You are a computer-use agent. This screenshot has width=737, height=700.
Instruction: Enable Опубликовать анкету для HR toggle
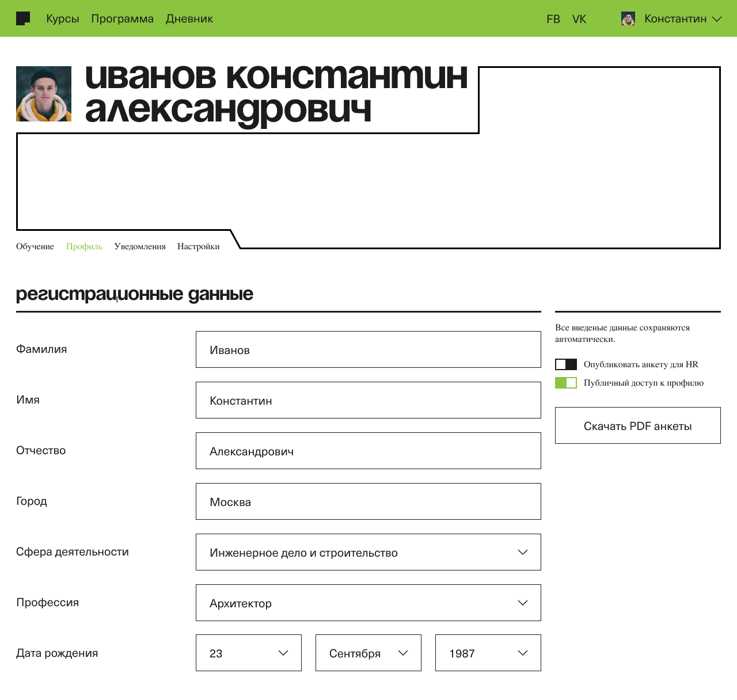click(566, 364)
